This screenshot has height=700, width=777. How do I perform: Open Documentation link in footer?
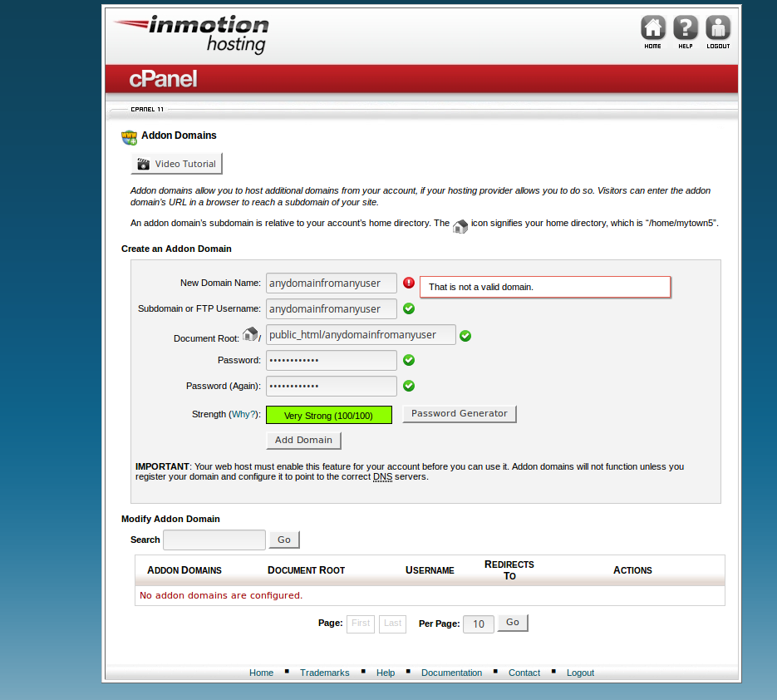point(451,673)
